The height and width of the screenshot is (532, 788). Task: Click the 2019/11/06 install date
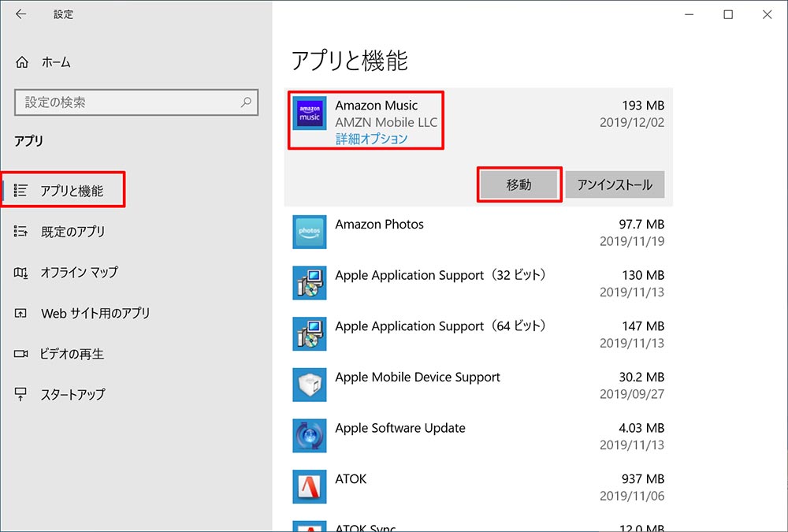tap(632, 496)
